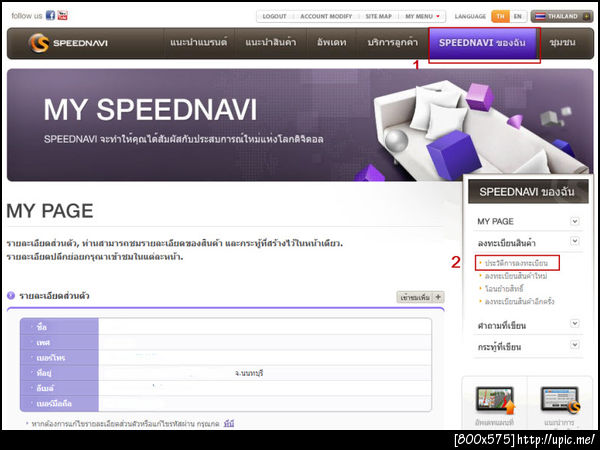Click the map update device icon
Image resolution: width=600 pixels, height=450 pixels.
tap(495, 401)
